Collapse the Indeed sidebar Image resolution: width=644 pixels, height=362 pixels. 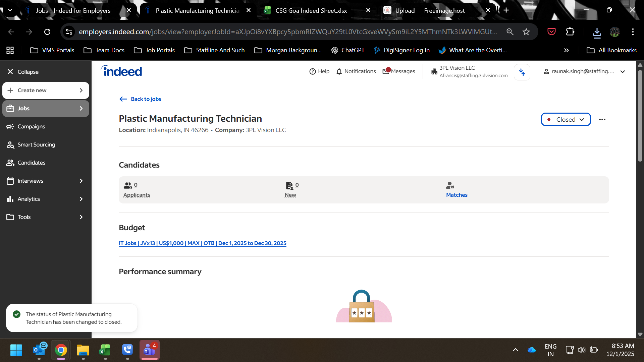click(23, 72)
